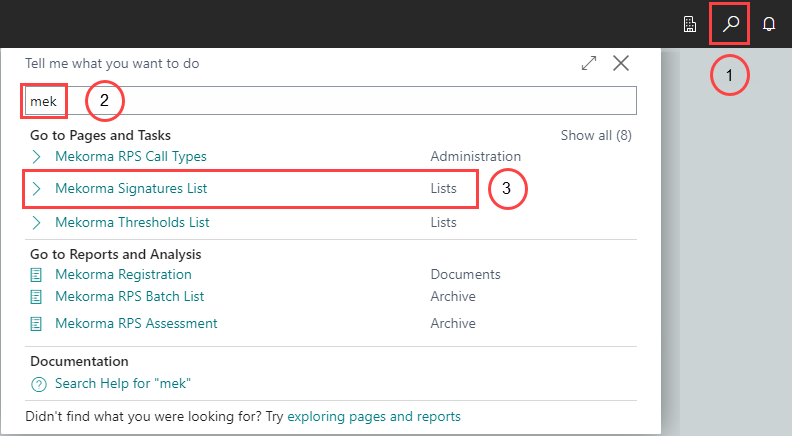Close the Tell Me search dialog
The image size is (792, 436).
click(621, 63)
